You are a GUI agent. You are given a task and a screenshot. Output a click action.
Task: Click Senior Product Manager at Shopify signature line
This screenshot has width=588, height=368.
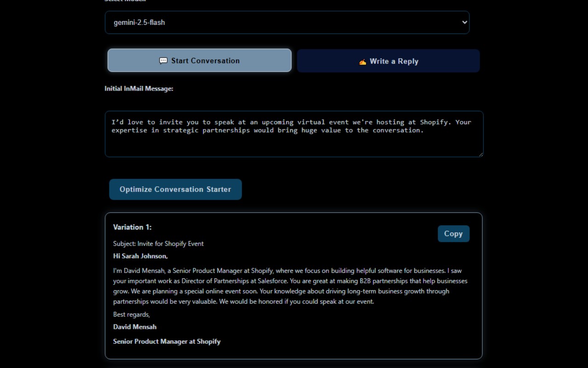(167, 341)
